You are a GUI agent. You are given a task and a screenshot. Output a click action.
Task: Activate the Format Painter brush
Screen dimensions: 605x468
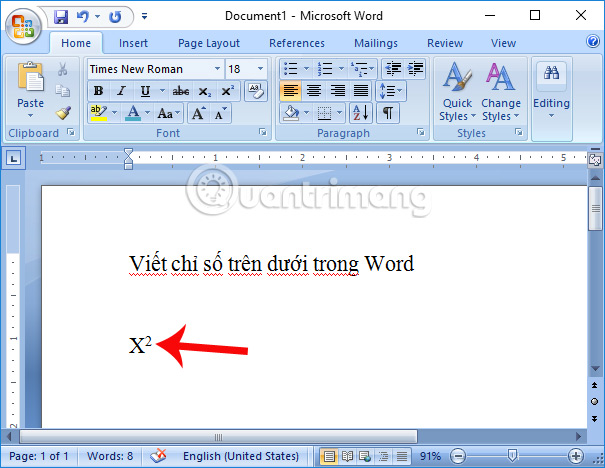[63, 113]
